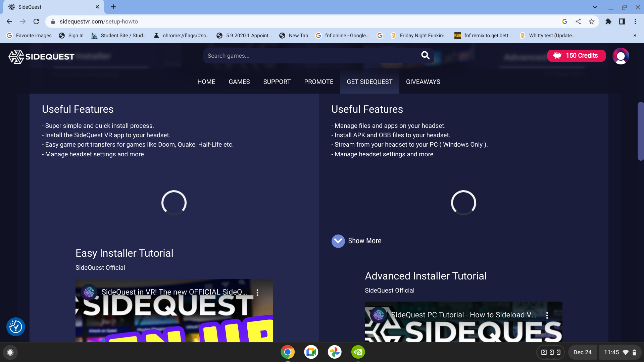Viewport: 644px width, 362px height.
Task: Click the Sign In bookmark link
Action: [x=71, y=35]
